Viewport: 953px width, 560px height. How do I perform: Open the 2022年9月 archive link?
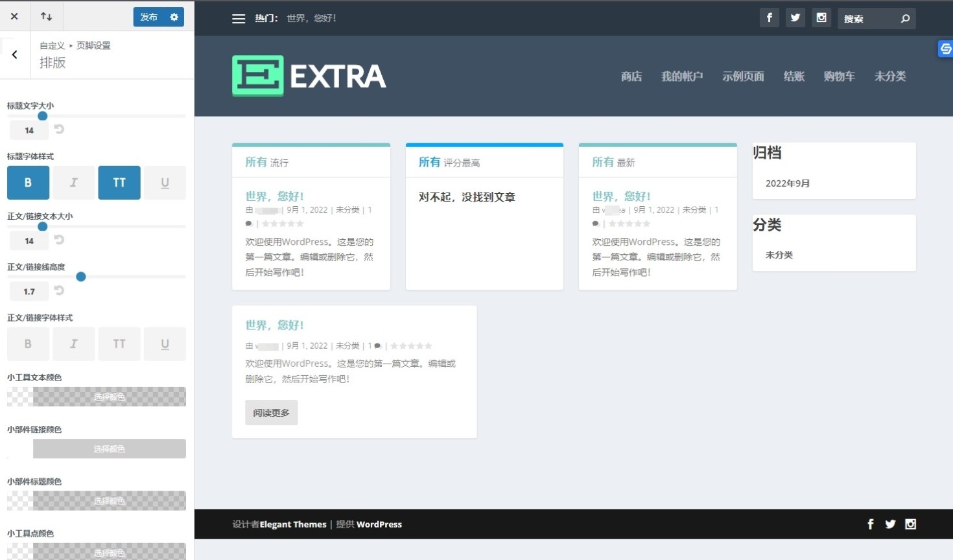click(788, 183)
